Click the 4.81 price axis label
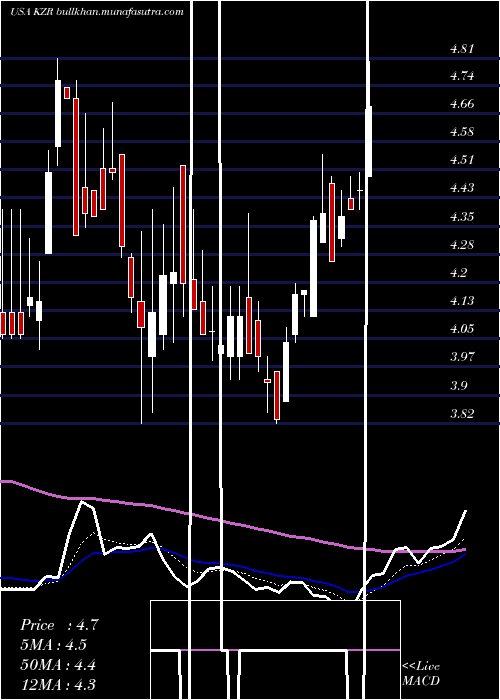 click(462, 49)
